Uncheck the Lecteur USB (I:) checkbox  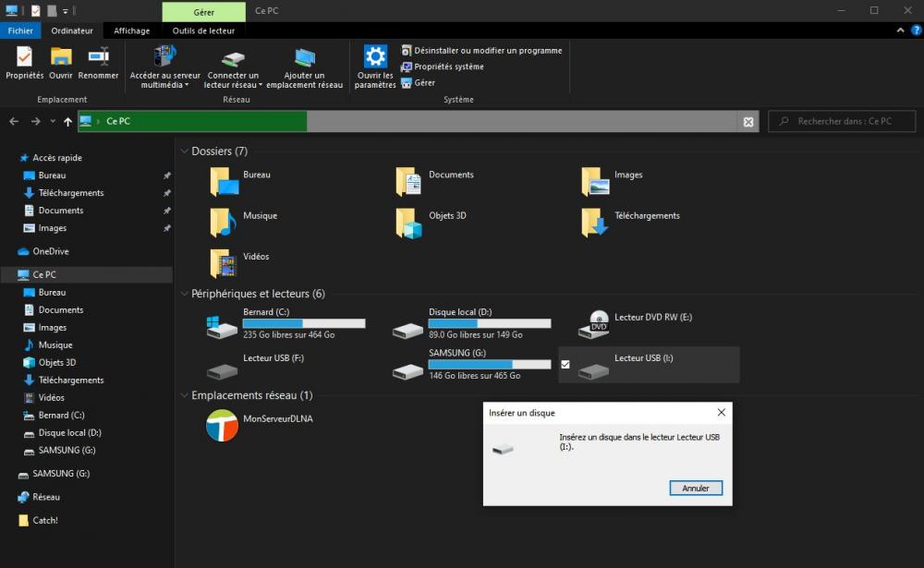(x=565, y=364)
